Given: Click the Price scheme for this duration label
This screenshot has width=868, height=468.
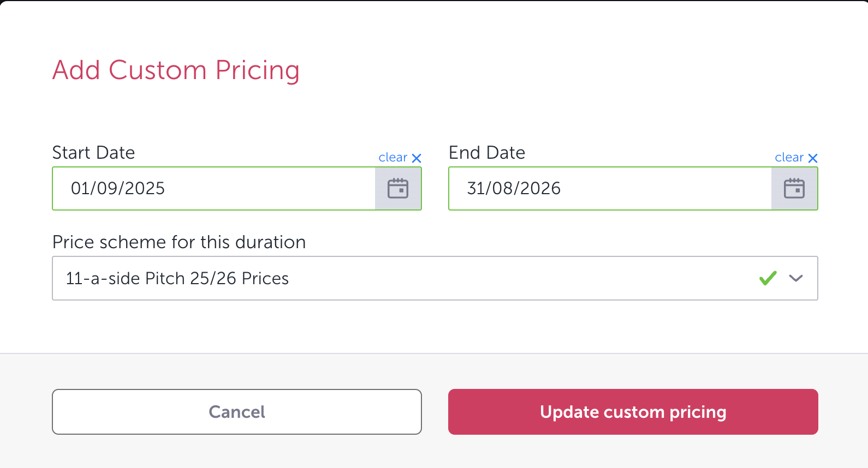Looking at the screenshot, I should coord(179,242).
